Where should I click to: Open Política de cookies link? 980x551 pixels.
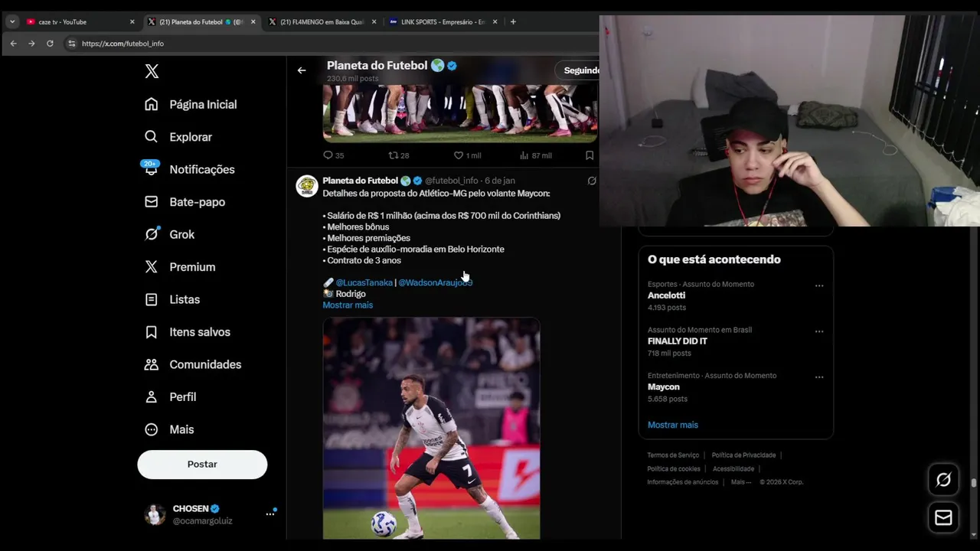[x=674, y=469]
